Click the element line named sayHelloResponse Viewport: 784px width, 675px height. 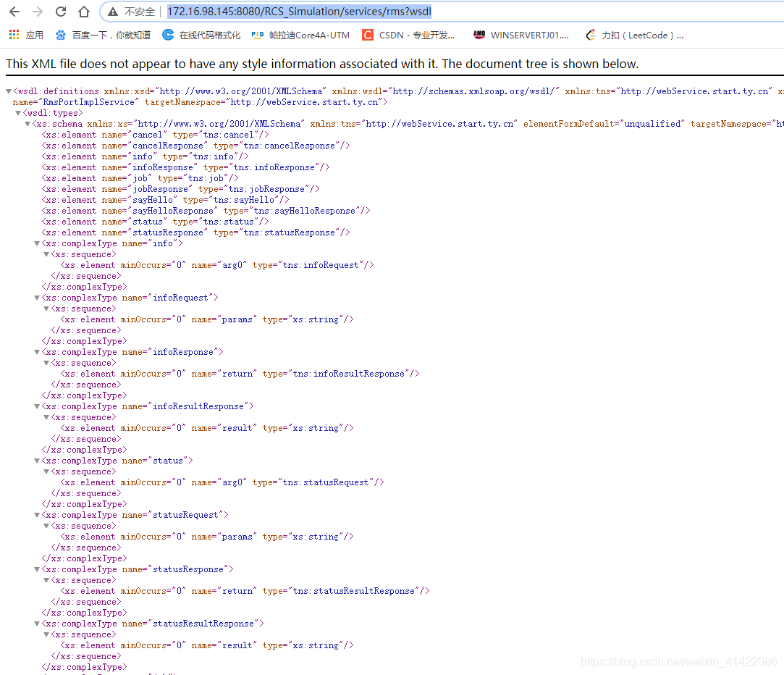206,211
